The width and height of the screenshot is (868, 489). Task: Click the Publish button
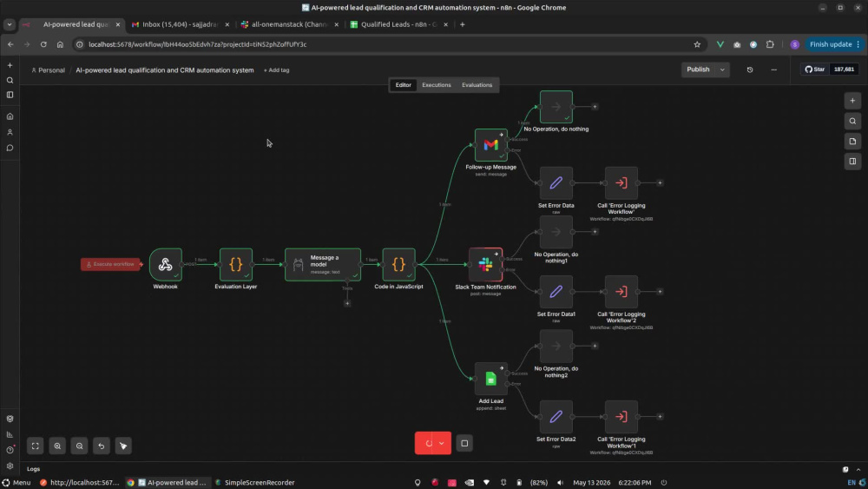point(698,69)
